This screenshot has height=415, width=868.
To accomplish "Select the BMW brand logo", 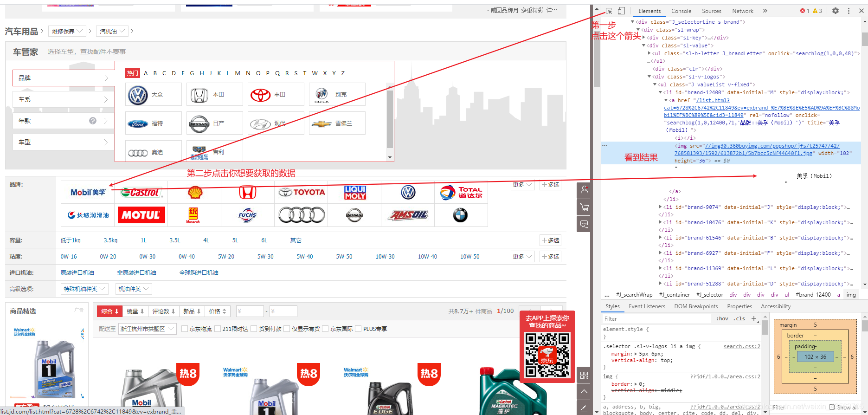I will point(461,215).
